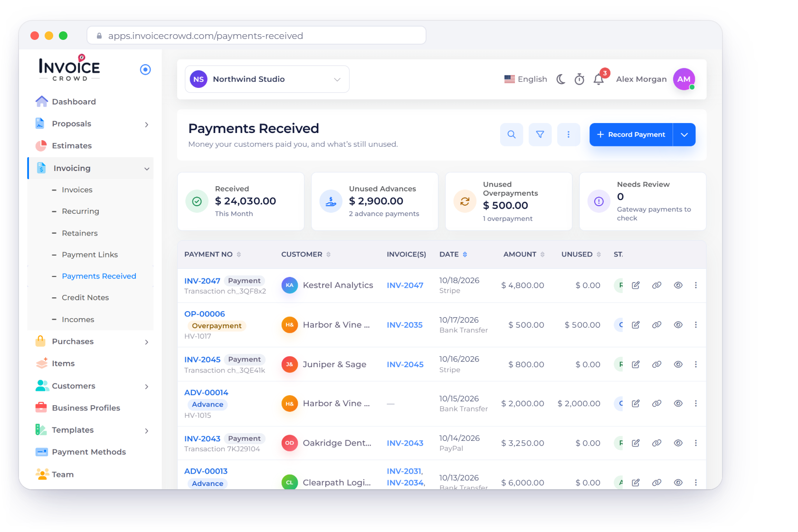Open Record Payment dropdown arrow

684,134
